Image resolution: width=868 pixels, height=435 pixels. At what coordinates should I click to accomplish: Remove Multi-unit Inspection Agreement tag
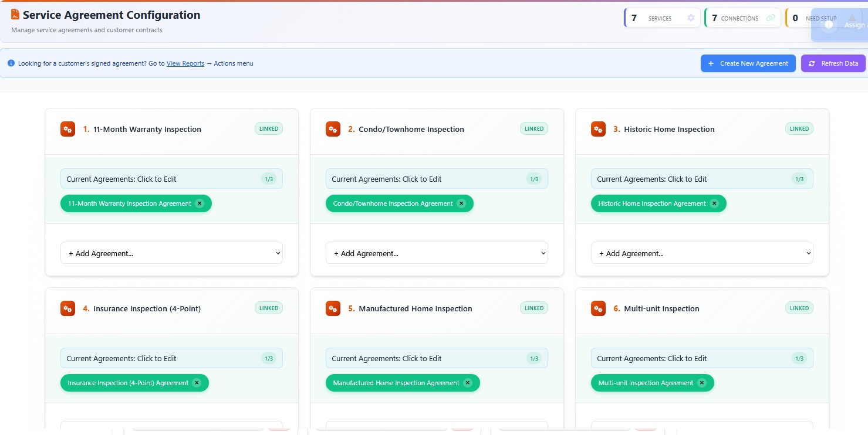[702, 383]
